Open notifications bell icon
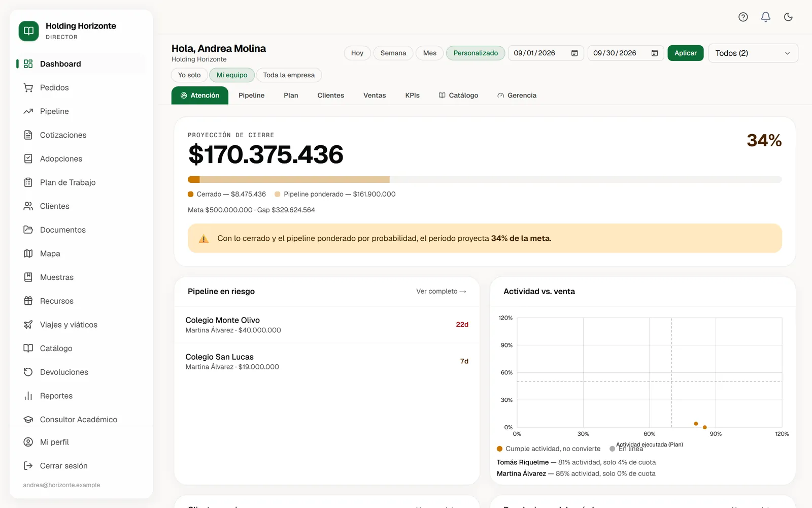Image resolution: width=812 pixels, height=508 pixels. pos(766,17)
